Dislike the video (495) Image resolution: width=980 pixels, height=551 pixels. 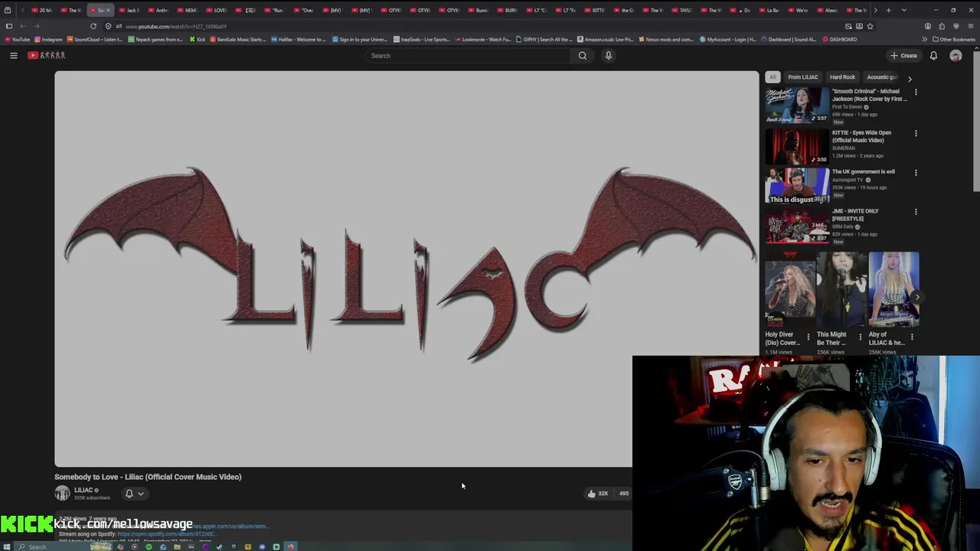[x=623, y=494]
